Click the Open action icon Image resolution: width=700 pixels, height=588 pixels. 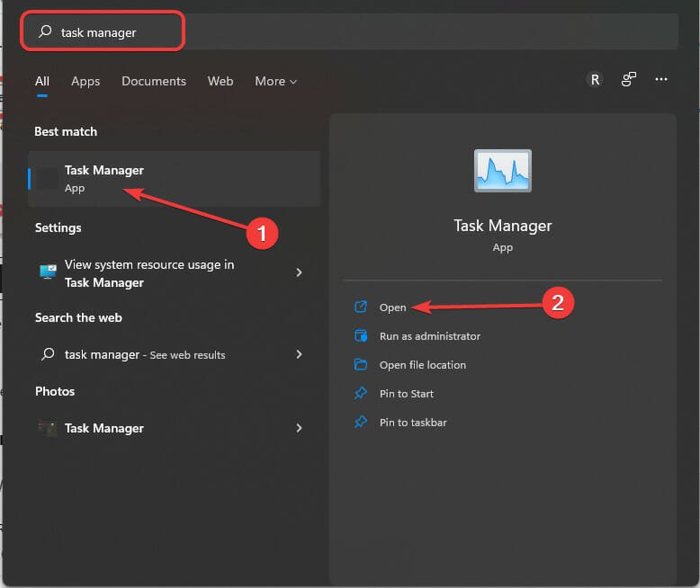tap(361, 307)
